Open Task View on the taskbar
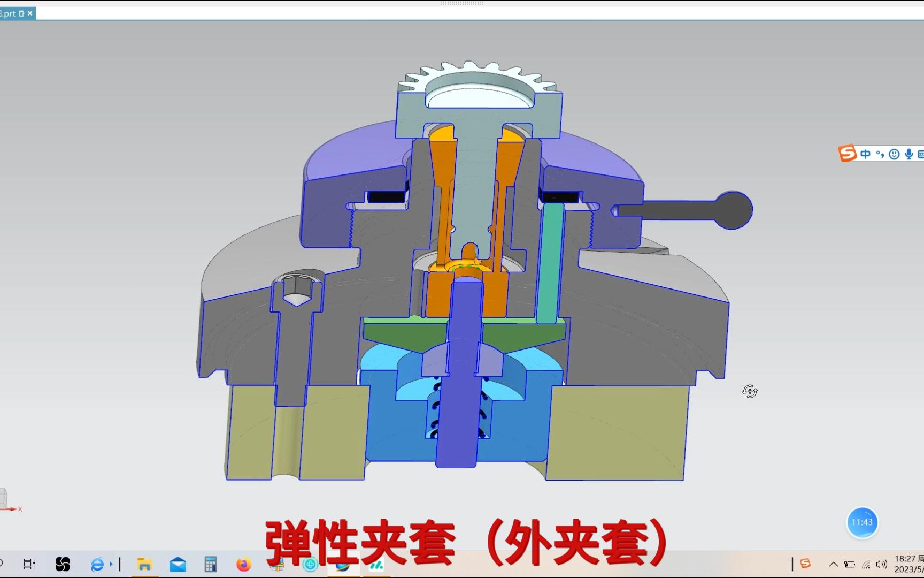The image size is (924, 578). tap(29, 564)
